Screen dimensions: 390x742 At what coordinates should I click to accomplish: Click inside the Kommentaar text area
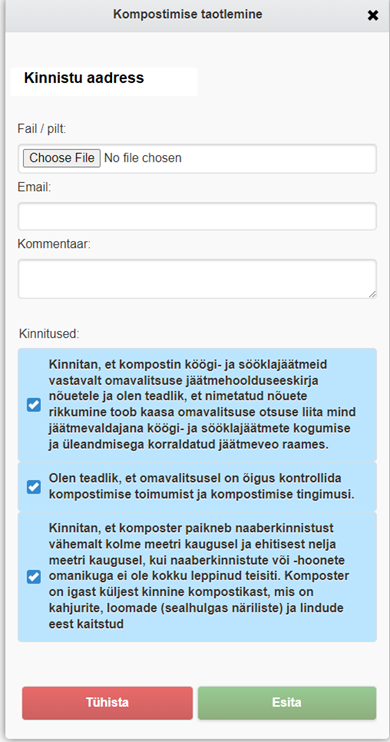point(197,279)
